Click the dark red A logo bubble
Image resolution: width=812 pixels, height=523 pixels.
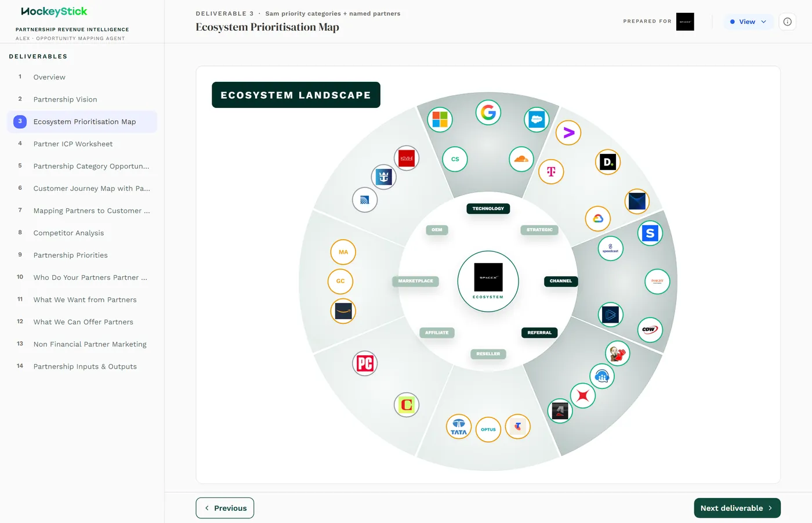(560, 411)
